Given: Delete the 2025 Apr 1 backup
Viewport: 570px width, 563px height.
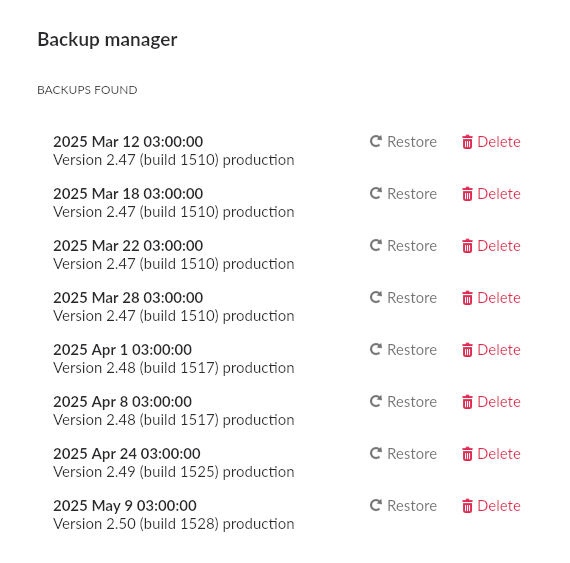Looking at the screenshot, I should click(491, 350).
